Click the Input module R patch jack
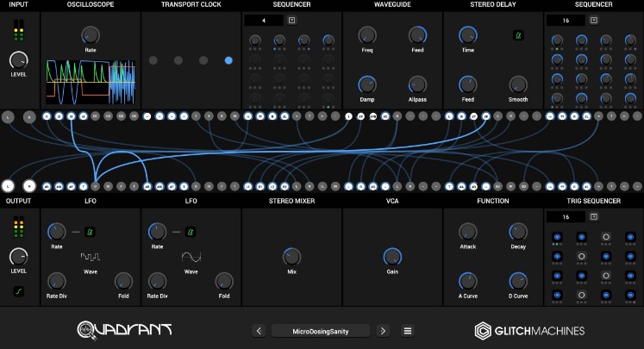This screenshot has height=349, width=644. point(29,117)
